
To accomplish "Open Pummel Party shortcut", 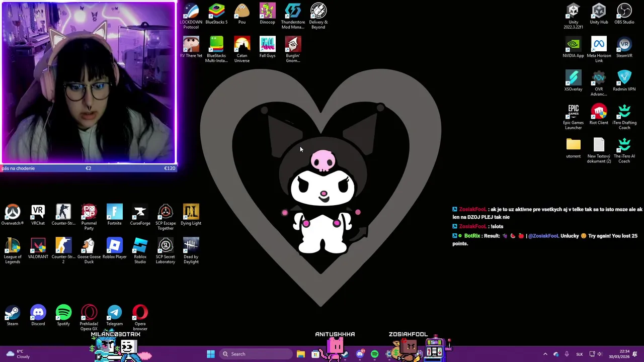I will click(x=89, y=217).
